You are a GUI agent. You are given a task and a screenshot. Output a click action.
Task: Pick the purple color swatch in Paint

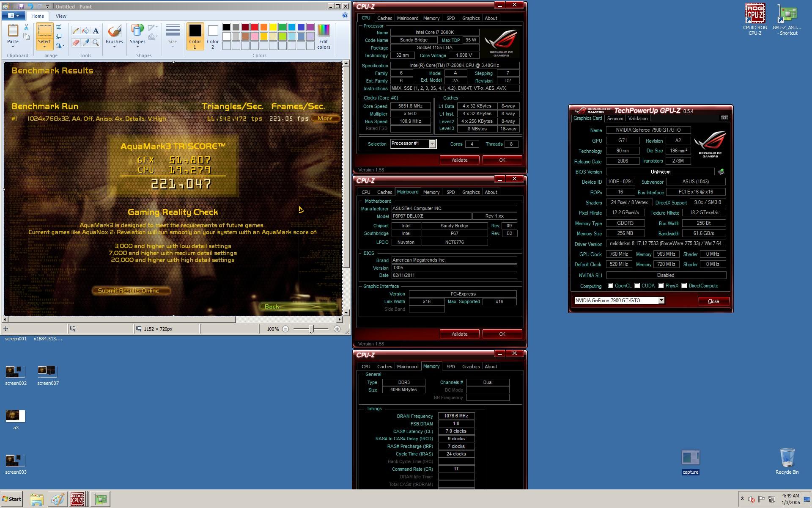pos(310,27)
